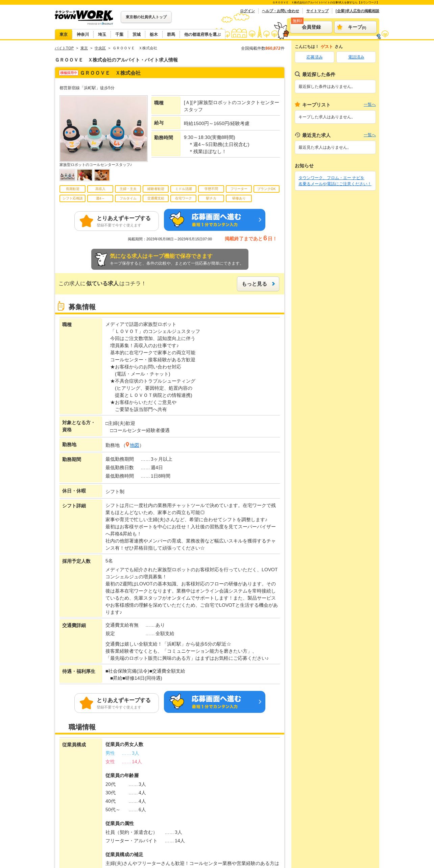434x868 pixels.
Task: Click とりあえずキープする under the 駅チカ tag row
Action: click(117, 221)
